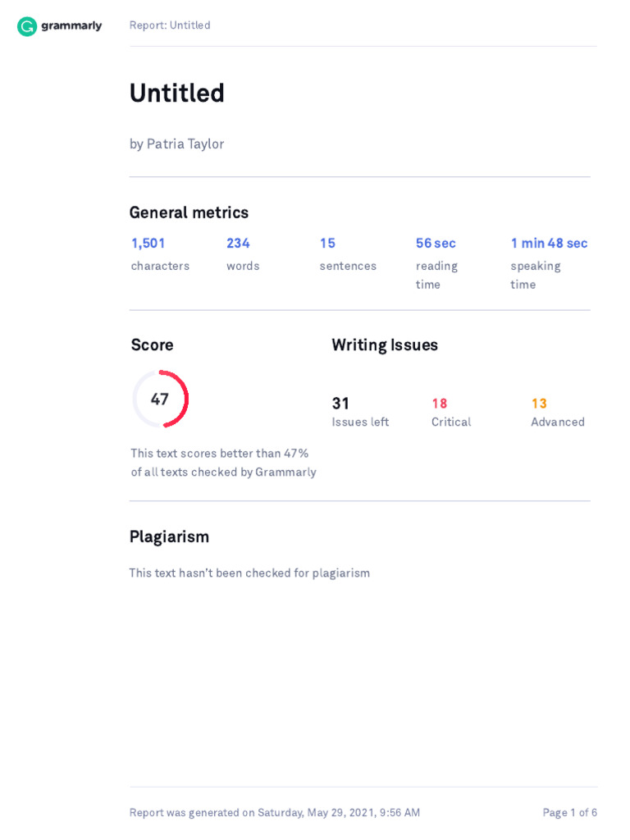Screen dimensions: 630x840
Task: Click the Untitled document title
Action: pyautogui.click(x=177, y=94)
